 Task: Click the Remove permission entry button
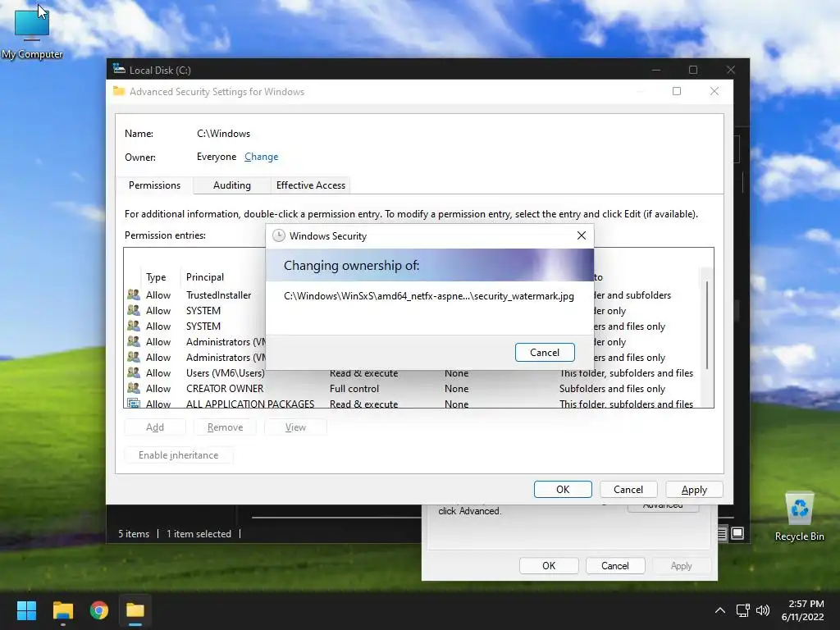click(225, 427)
